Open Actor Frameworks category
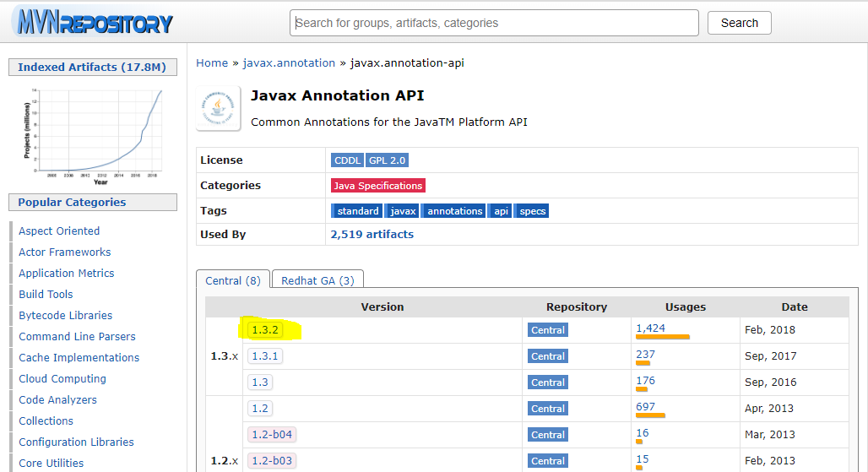This screenshot has height=472, width=868. click(x=65, y=252)
